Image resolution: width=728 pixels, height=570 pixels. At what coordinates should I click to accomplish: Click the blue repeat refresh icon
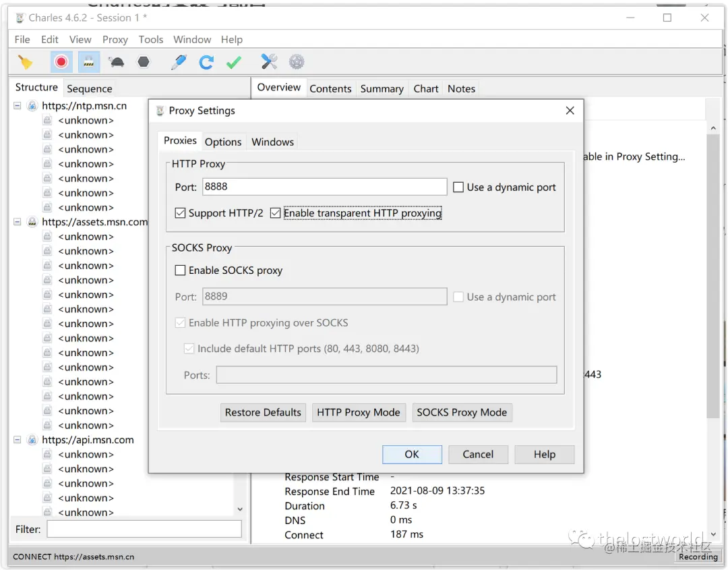pyautogui.click(x=206, y=62)
